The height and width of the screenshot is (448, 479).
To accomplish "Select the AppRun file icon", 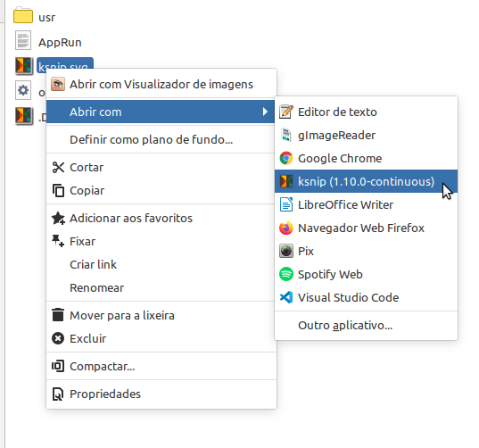I will 23,40.
